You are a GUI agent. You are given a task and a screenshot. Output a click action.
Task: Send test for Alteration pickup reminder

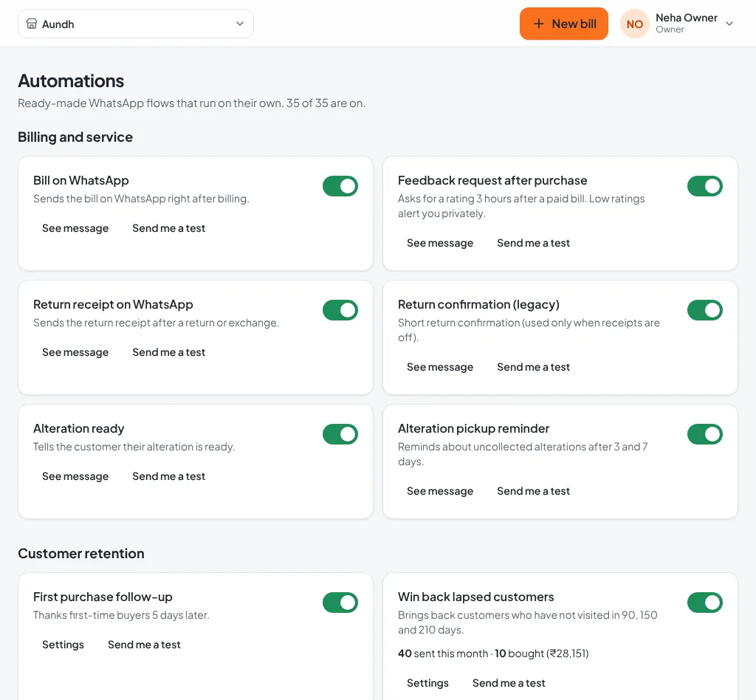[533, 491]
